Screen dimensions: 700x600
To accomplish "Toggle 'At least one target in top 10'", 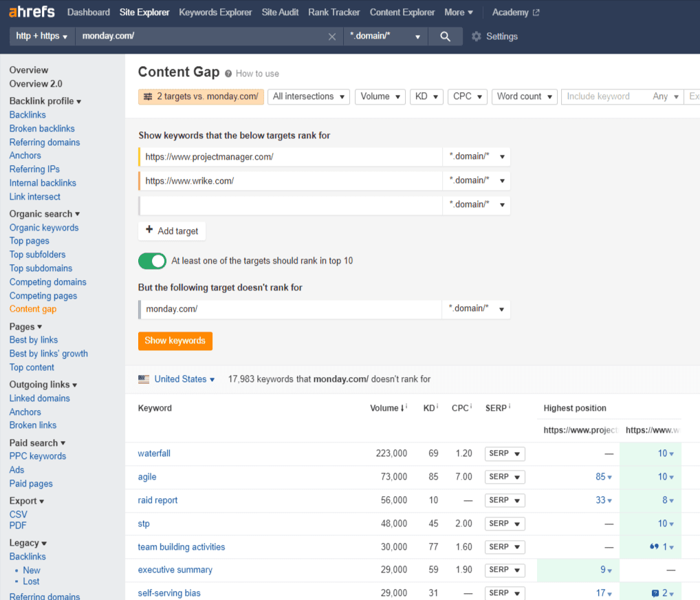I will (152, 261).
